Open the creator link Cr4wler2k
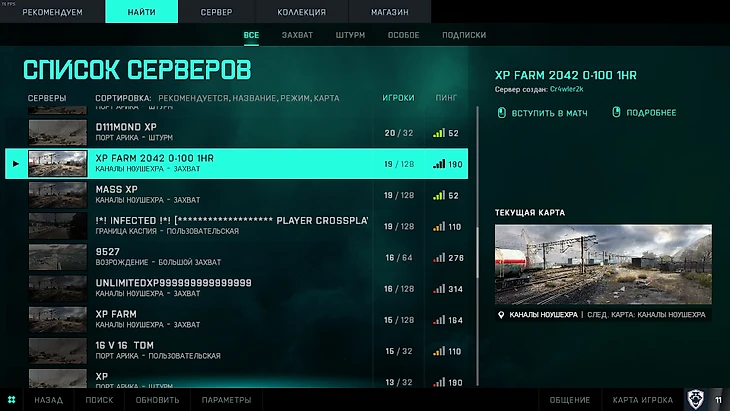 [x=567, y=89]
